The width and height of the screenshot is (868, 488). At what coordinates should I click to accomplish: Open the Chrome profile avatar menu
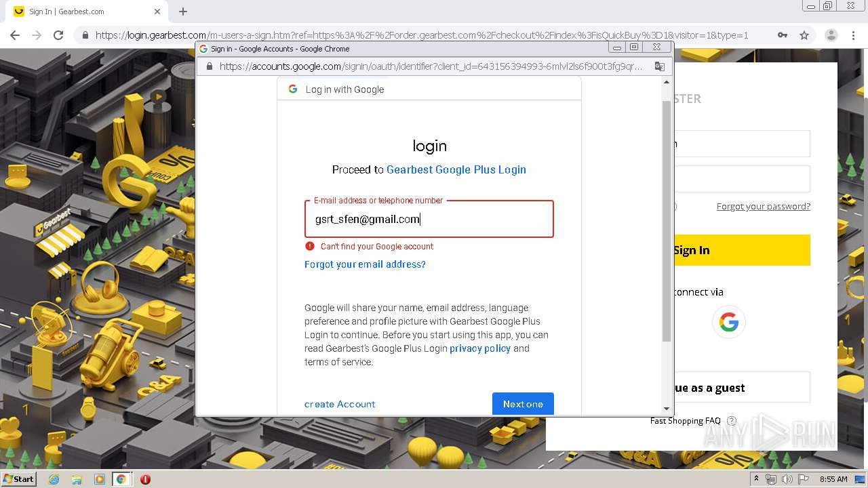831,35
